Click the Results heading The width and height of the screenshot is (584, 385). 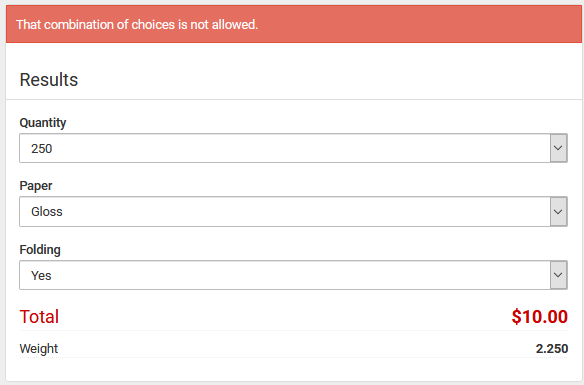click(49, 80)
